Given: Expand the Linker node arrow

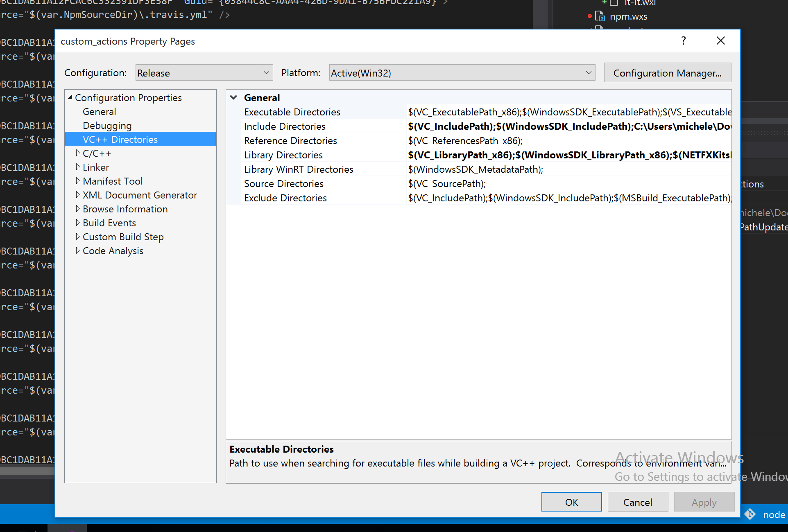Looking at the screenshot, I should [77, 167].
